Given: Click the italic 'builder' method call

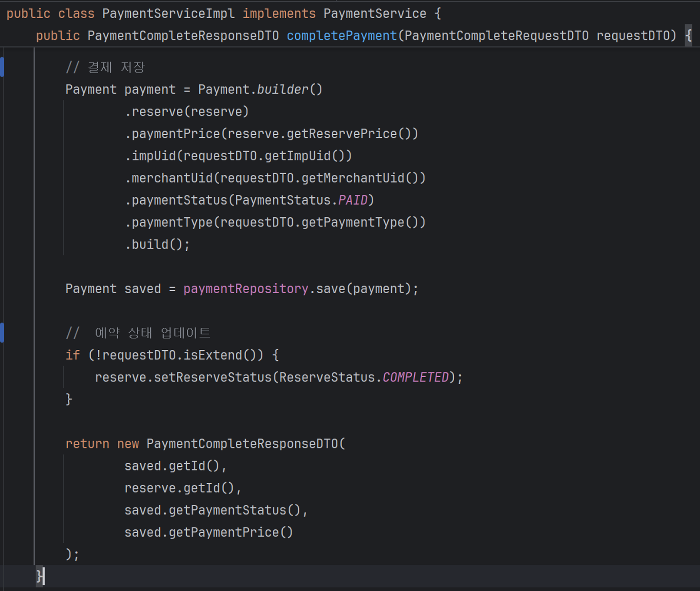Looking at the screenshot, I should (x=283, y=90).
